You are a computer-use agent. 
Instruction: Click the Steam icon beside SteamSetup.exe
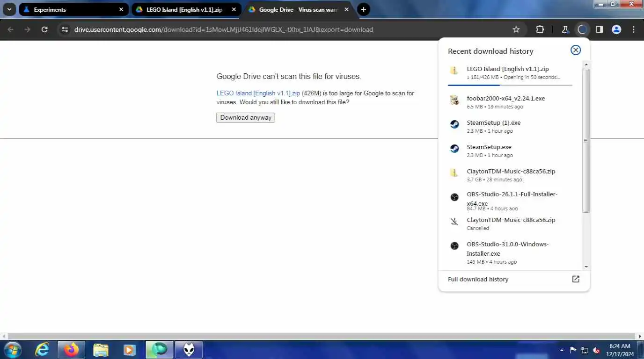click(454, 149)
